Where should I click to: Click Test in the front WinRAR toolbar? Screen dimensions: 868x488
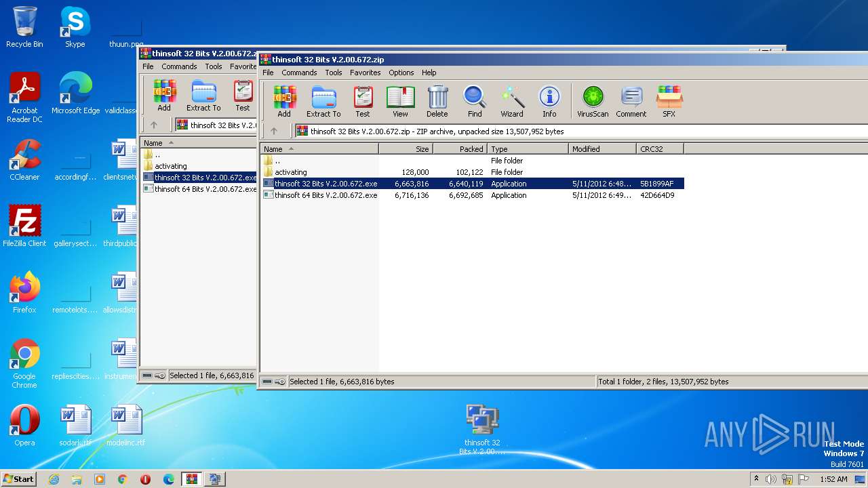click(x=363, y=102)
